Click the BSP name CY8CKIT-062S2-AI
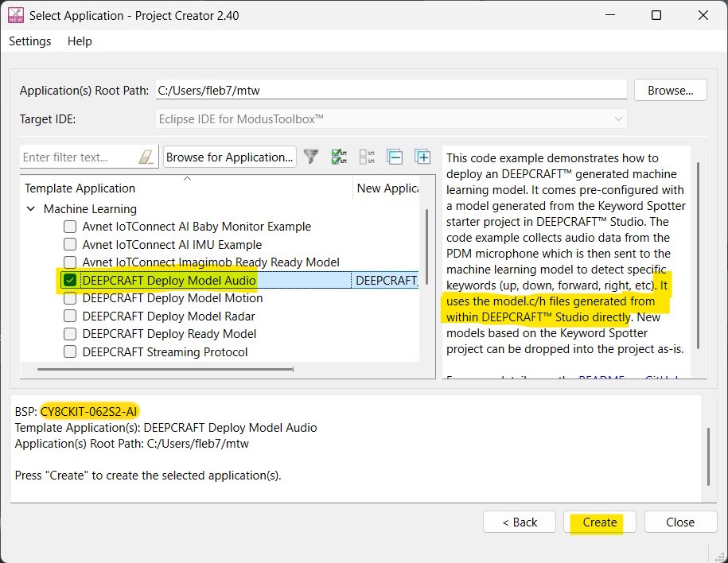The image size is (728, 563). point(88,412)
